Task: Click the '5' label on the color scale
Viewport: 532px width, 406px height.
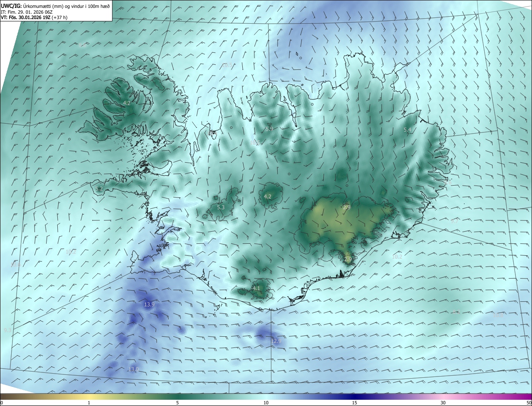Action: coord(177,403)
